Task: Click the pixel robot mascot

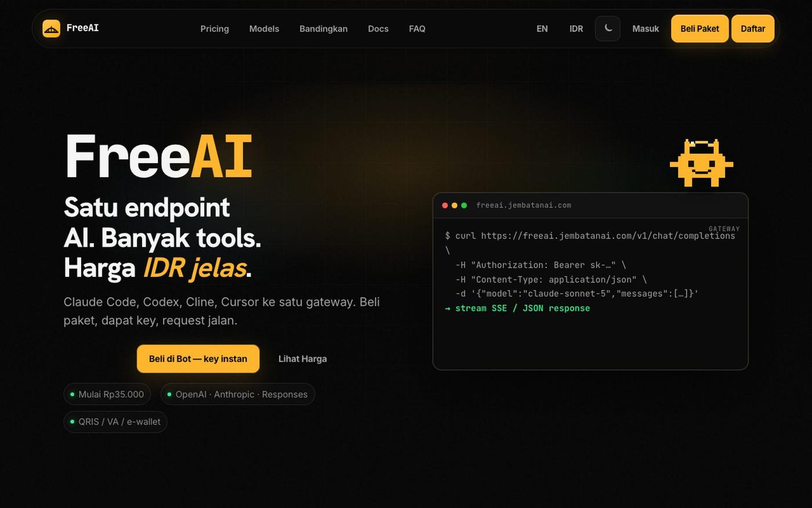Action: [x=701, y=163]
